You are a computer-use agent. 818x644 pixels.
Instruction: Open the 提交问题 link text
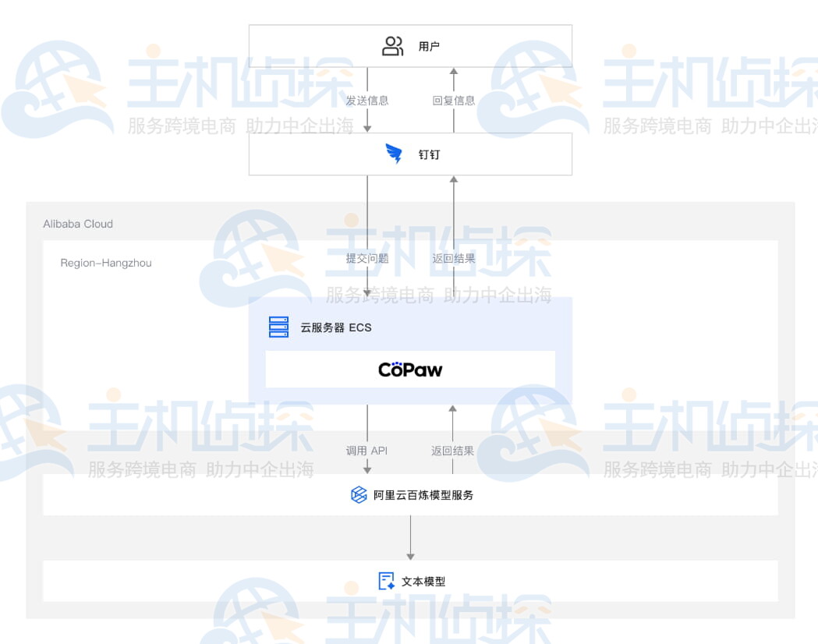coord(367,259)
